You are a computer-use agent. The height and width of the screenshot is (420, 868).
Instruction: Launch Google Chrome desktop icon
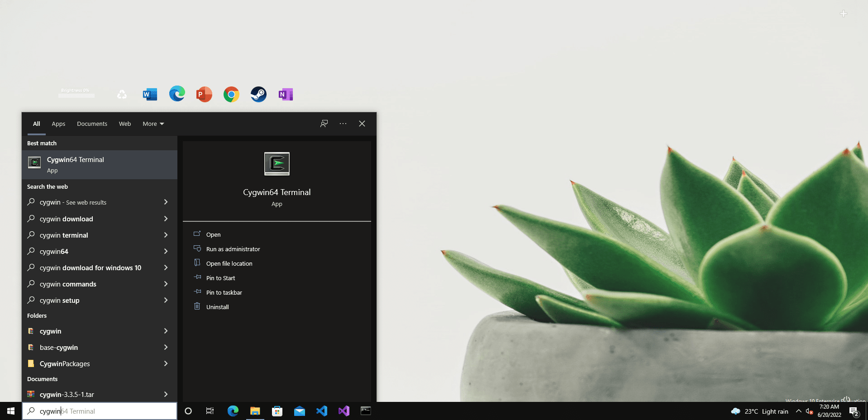click(x=231, y=94)
